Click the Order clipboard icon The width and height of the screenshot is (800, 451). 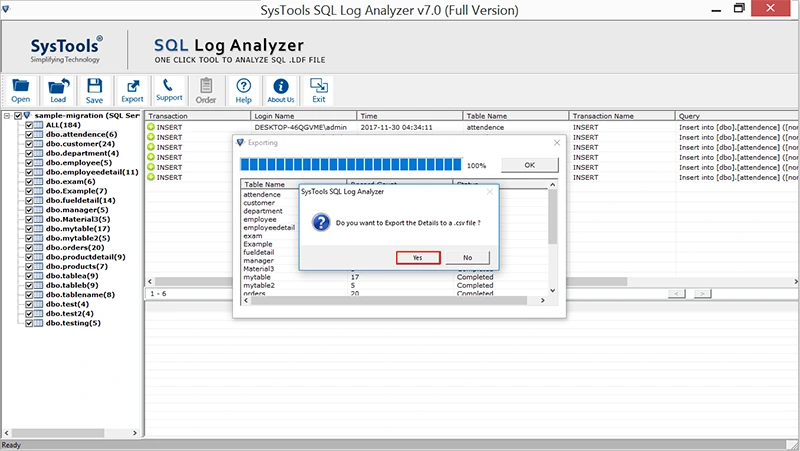click(x=206, y=91)
